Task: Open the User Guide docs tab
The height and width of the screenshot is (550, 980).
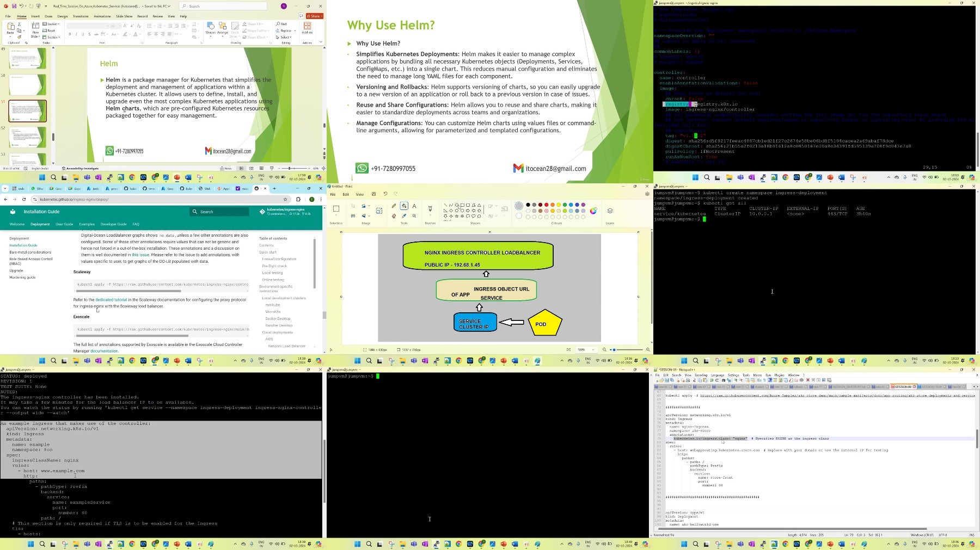Action: [x=64, y=224]
